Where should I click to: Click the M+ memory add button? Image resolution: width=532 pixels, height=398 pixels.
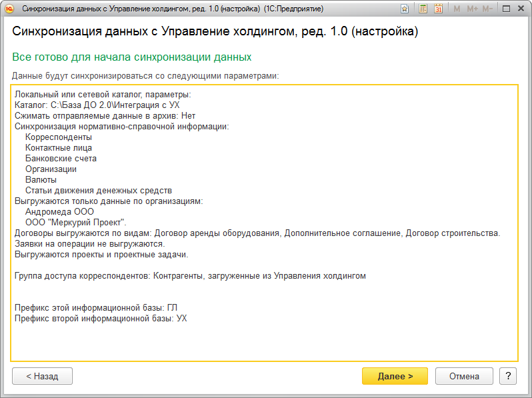click(x=472, y=9)
